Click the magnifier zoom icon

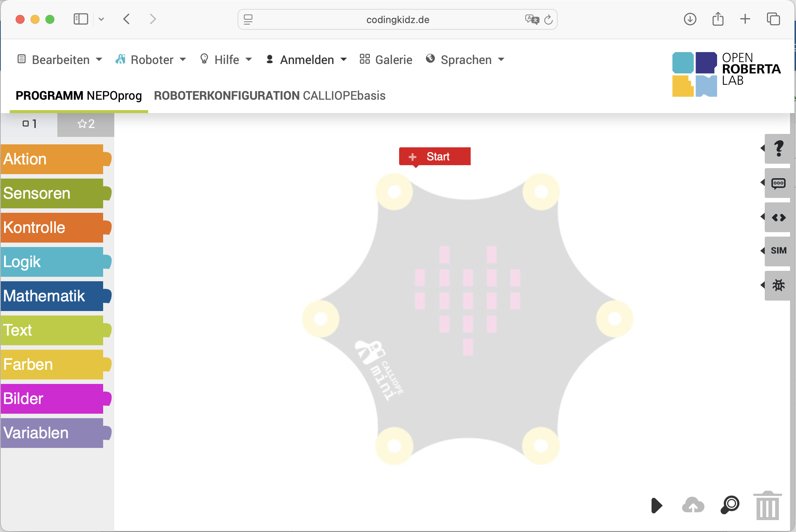click(730, 505)
